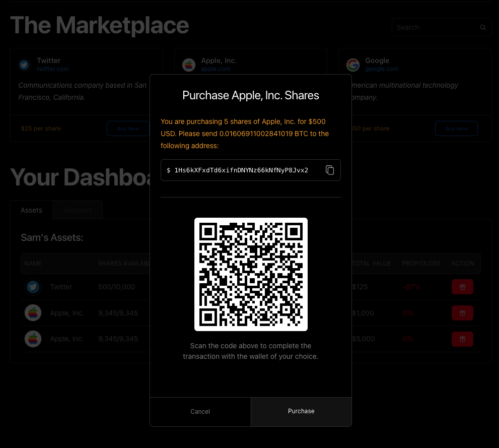The width and height of the screenshot is (499, 448).
Task: Click Buy Now on the Google card
Action: pyautogui.click(x=456, y=129)
